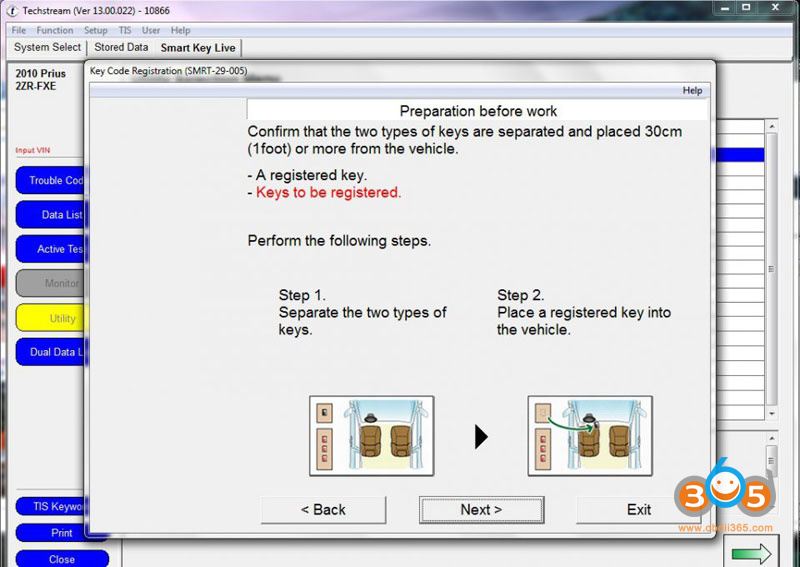This screenshot has width=800, height=567.
Task: Open the Help menu in the menu bar
Action: click(180, 30)
